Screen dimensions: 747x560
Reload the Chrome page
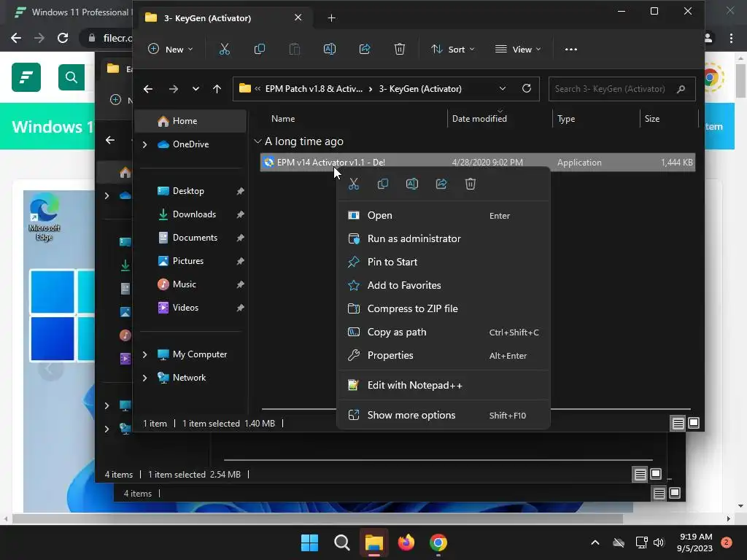pos(63,38)
